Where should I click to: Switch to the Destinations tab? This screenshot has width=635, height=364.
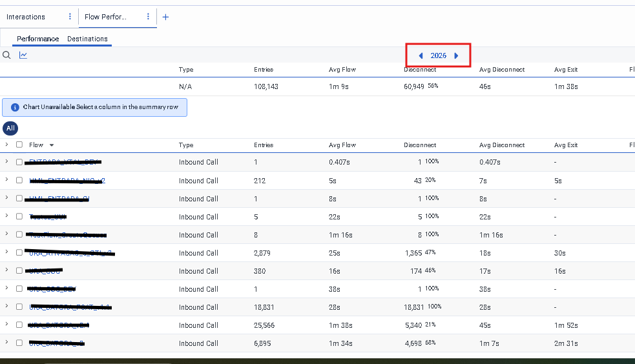pos(87,39)
